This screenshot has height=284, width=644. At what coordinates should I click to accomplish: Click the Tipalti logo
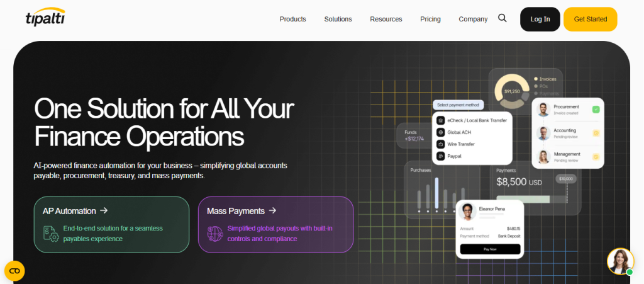(x=45, y=17)
